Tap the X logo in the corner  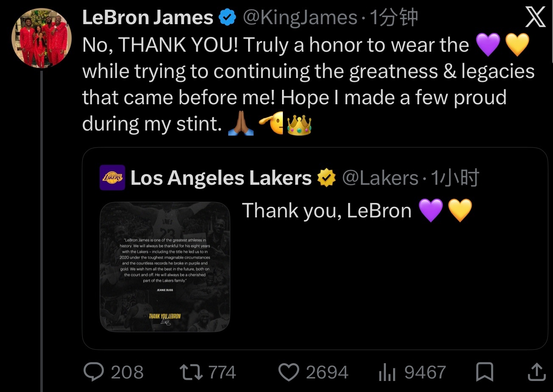[x=535, y=18]
